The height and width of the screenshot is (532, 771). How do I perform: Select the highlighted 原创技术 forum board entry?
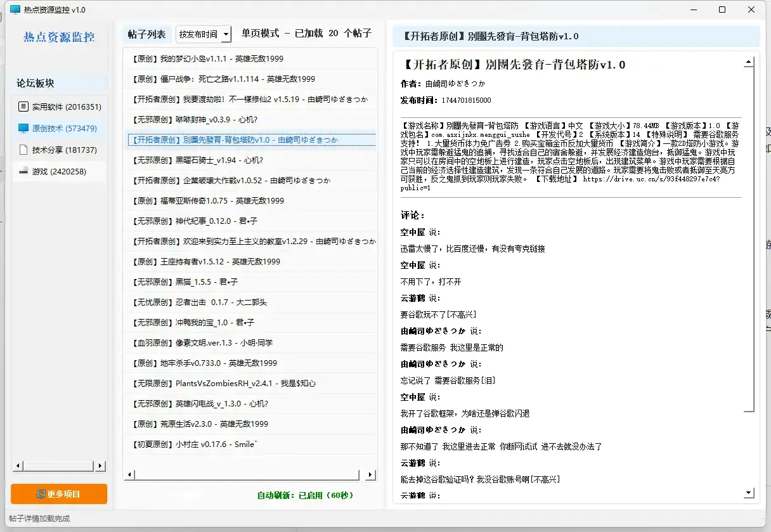coord(60,128)
